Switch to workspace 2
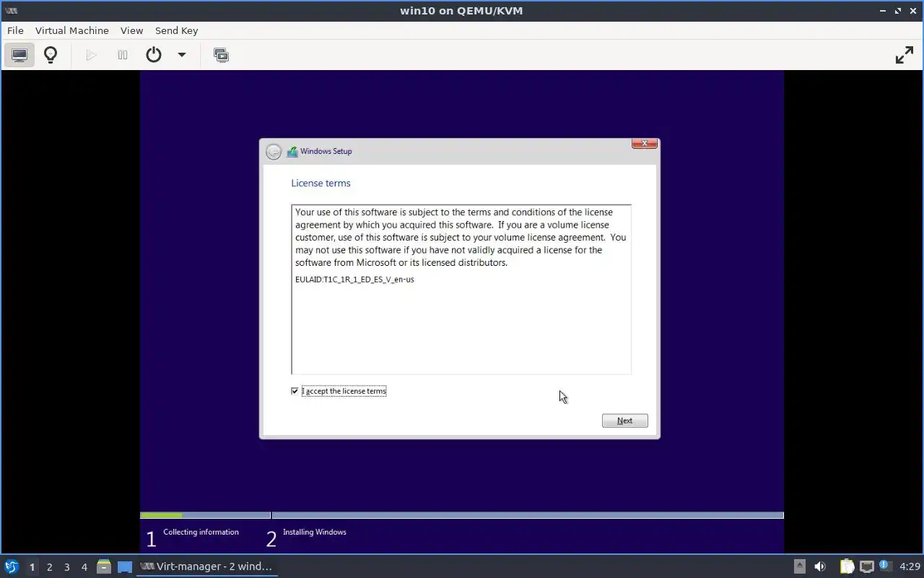 point(49,567)
